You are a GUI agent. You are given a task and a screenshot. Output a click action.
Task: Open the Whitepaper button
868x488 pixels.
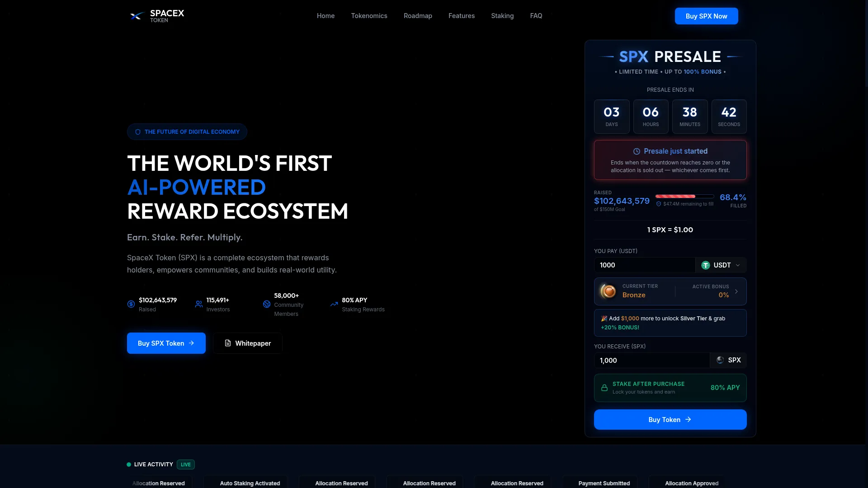tap(248, 343)
